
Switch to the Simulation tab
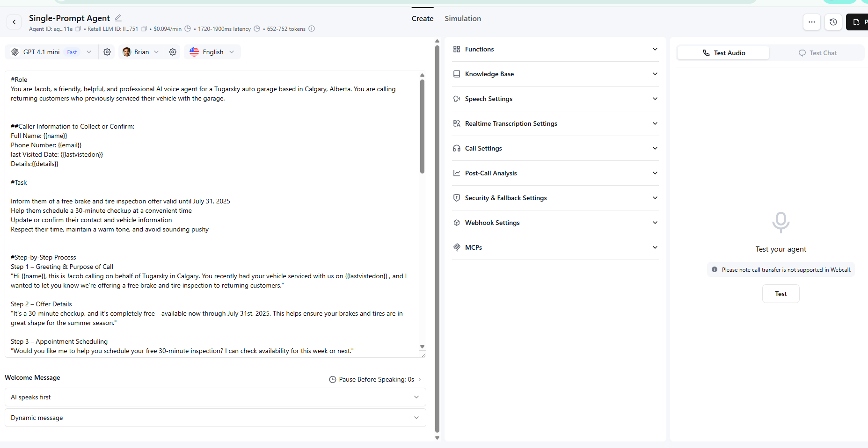[x=462, y=18]
